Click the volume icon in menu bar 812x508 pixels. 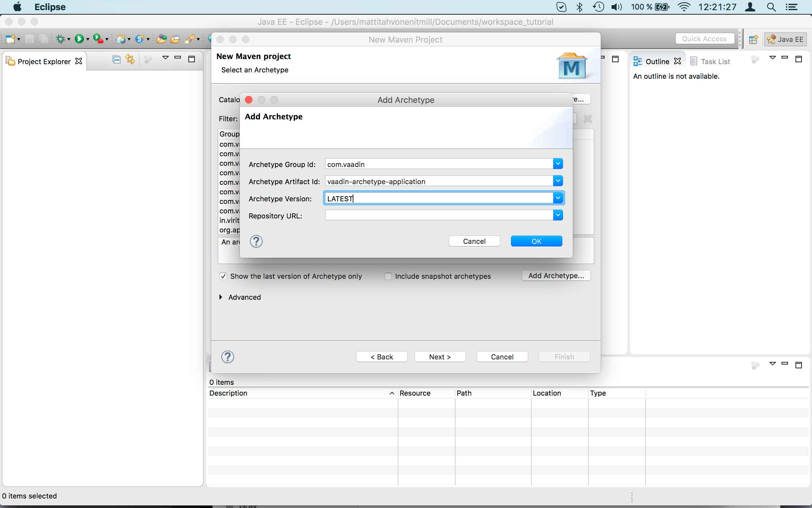616,7
